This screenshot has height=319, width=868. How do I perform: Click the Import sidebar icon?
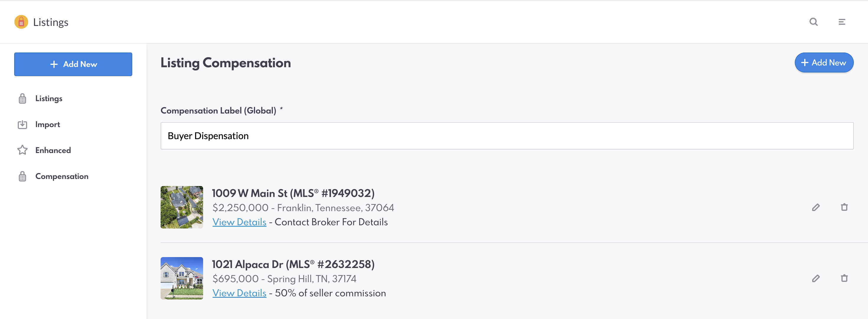pyautogui.click(x=22, y=124)
